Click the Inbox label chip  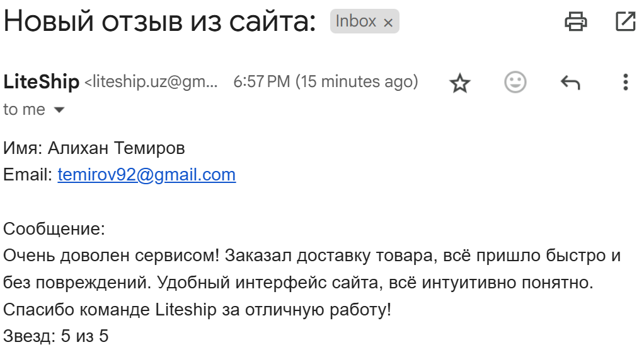364,21
